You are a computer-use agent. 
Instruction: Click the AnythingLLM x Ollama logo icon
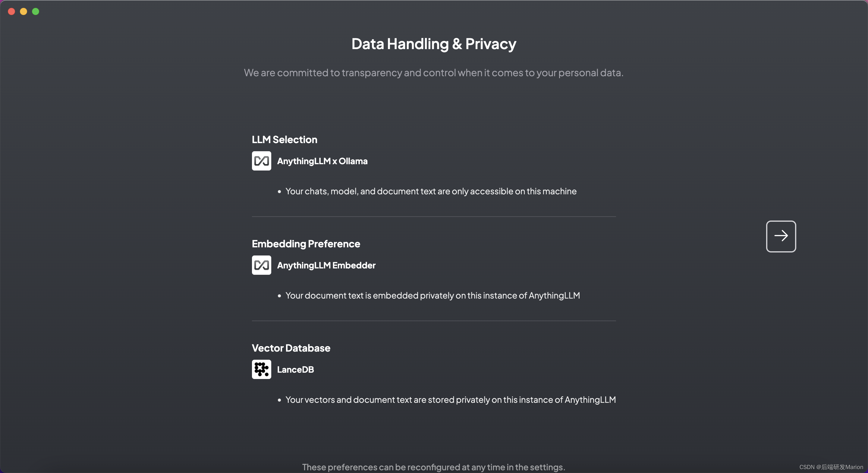click(262, 161)
